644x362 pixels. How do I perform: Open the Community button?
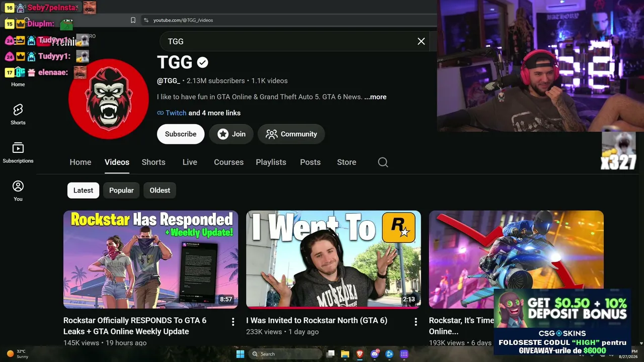(x=291, y=134)
